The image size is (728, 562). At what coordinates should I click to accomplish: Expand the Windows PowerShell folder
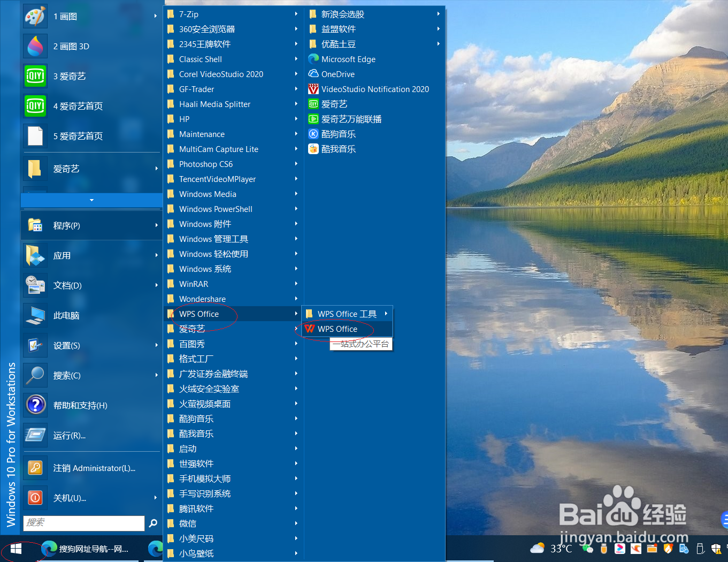click(x=234, y=209)
